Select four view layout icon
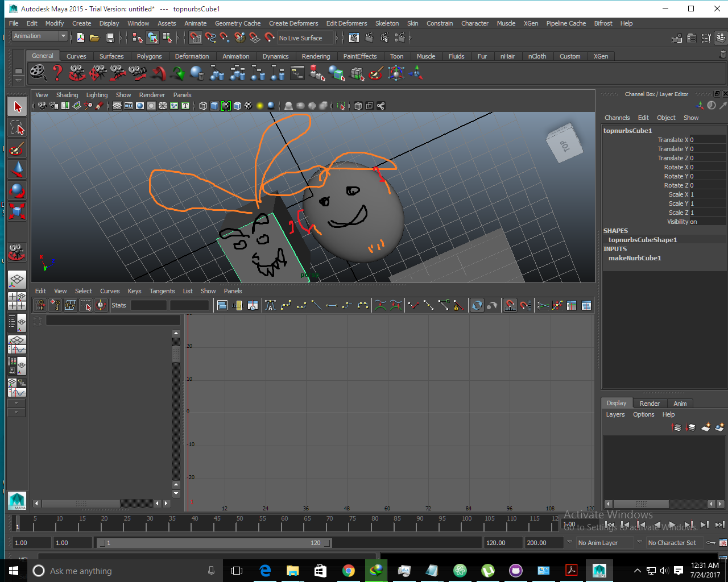 [17, 301]
